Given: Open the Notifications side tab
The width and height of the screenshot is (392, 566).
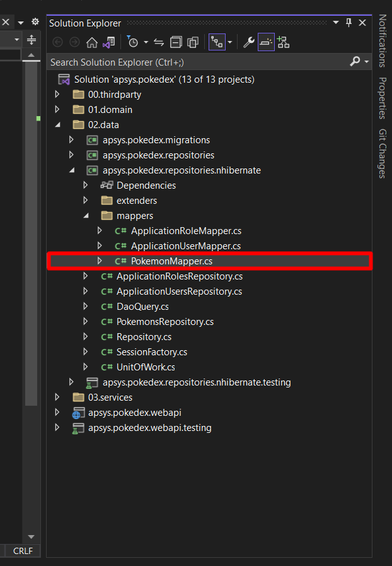Looking at the screenshot, I should [x=383, y=41].
